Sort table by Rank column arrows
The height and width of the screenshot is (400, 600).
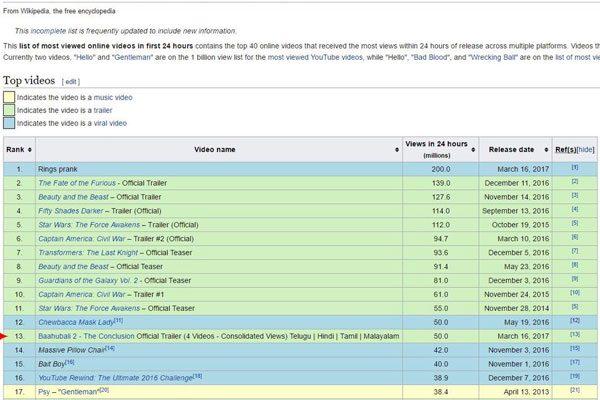(x=29, y=150)
